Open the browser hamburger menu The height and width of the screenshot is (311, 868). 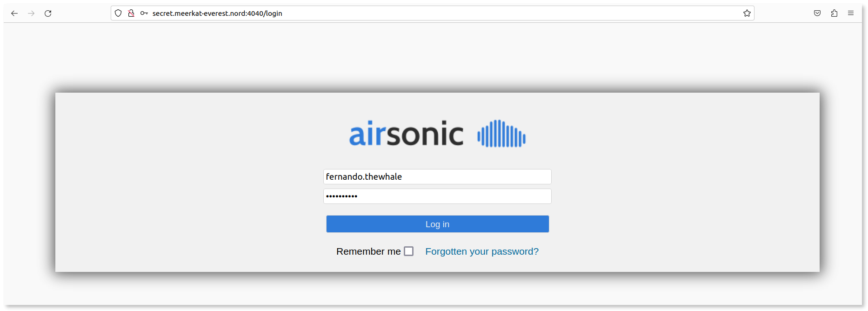851,13
